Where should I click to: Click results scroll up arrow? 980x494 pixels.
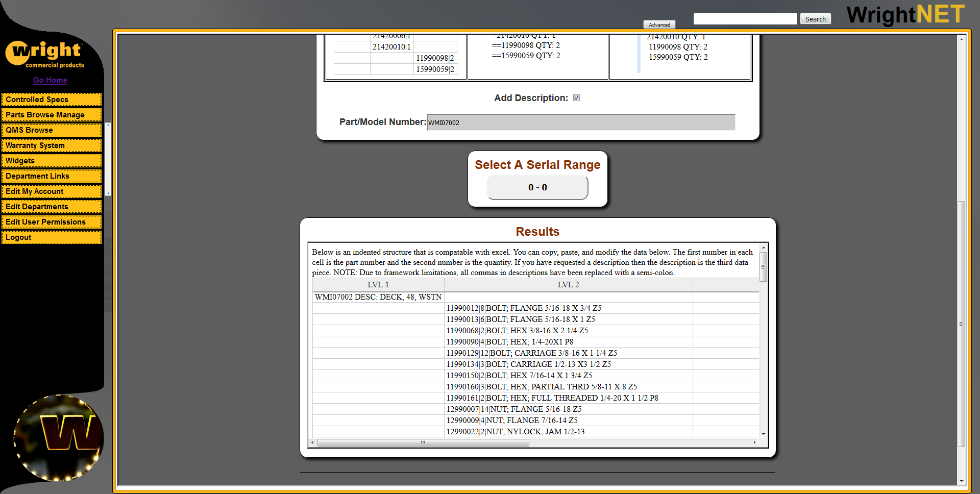(764, 248)
